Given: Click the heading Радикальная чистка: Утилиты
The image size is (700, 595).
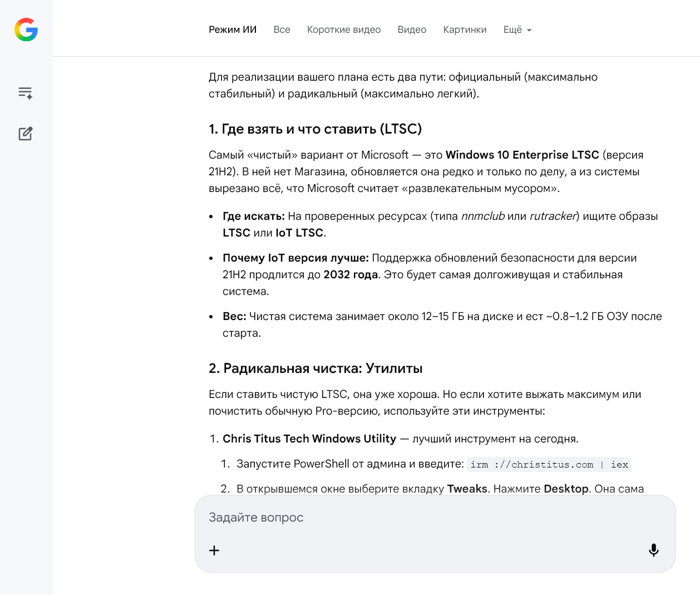Looking at the screenshot, I should 316,368.
